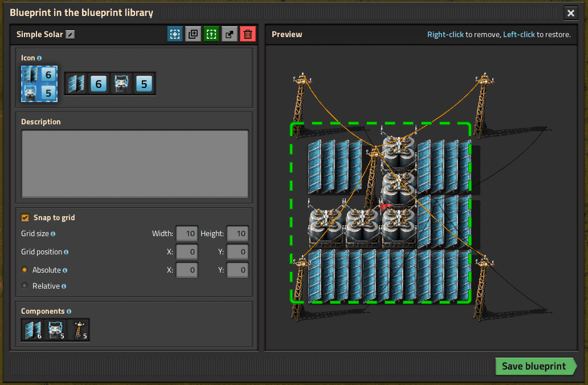Click the rename pencil icon next to Simple Solar
588x385 pixels.
[x=70, y=35]
